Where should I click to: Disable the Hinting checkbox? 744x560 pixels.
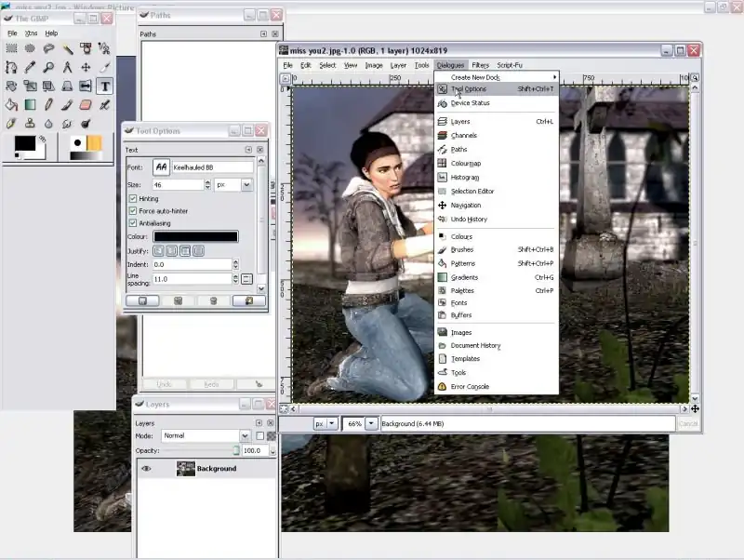133,199
